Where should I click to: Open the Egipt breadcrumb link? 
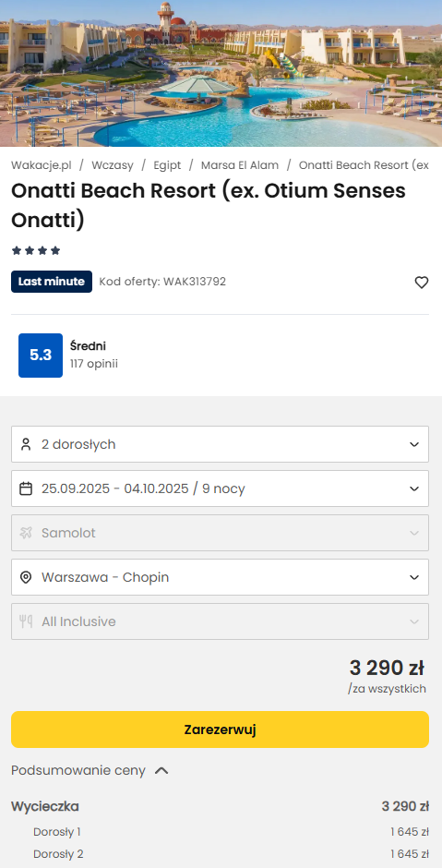(x=167, y=165)
